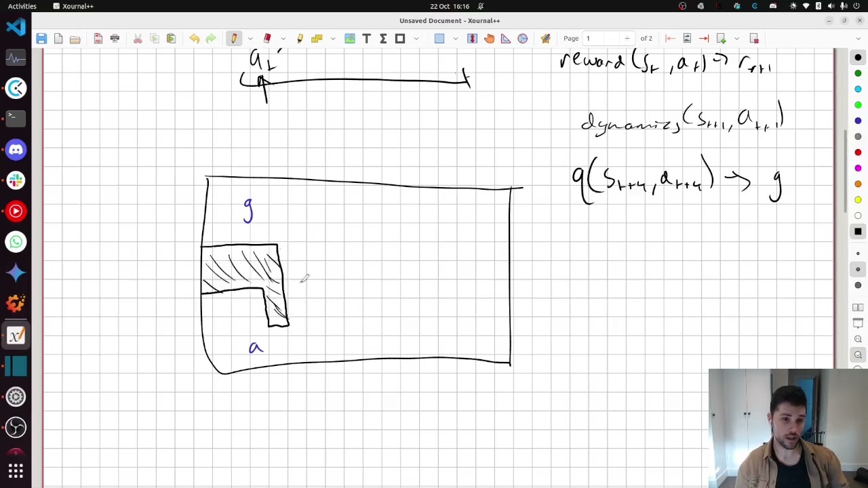Toggle the set square tool
The image size is (868, 488).
click(506, 39)
